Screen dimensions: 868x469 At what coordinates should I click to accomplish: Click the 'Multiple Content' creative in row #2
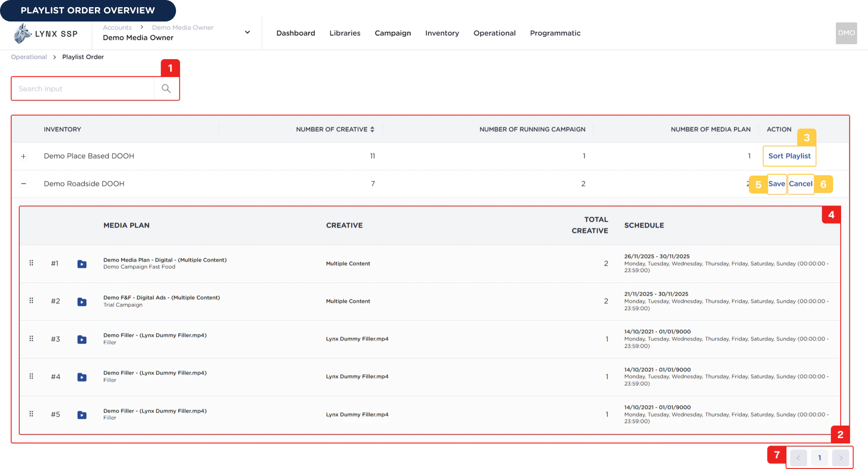[x=348, y=301]
